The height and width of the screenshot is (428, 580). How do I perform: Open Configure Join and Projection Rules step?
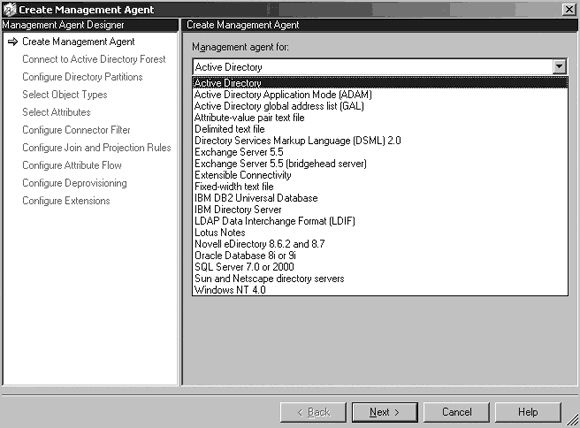coord(97,148)
